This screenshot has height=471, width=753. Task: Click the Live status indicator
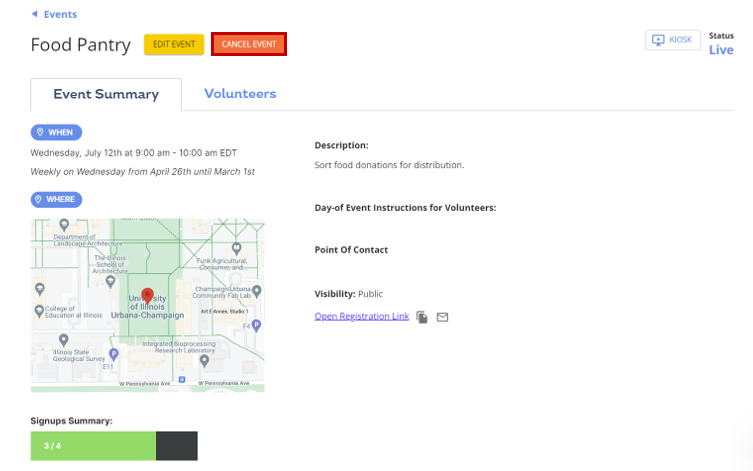(x=720, y=50)
